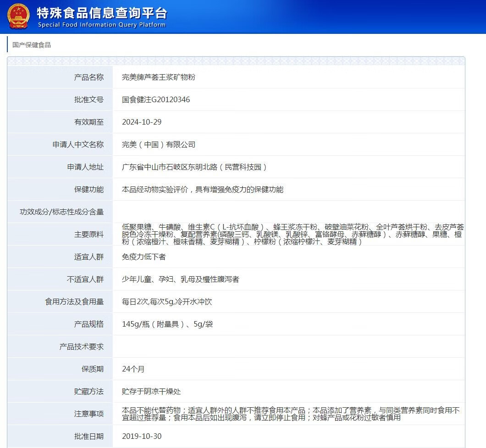
Task: Select applicant 完美（中国）有限公司
Action: click(158, 144)
